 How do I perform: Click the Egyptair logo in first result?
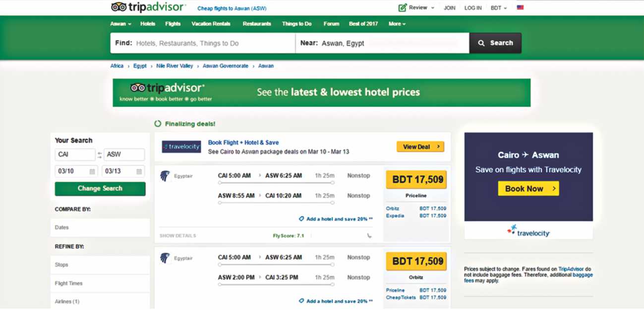click(165, 176)
